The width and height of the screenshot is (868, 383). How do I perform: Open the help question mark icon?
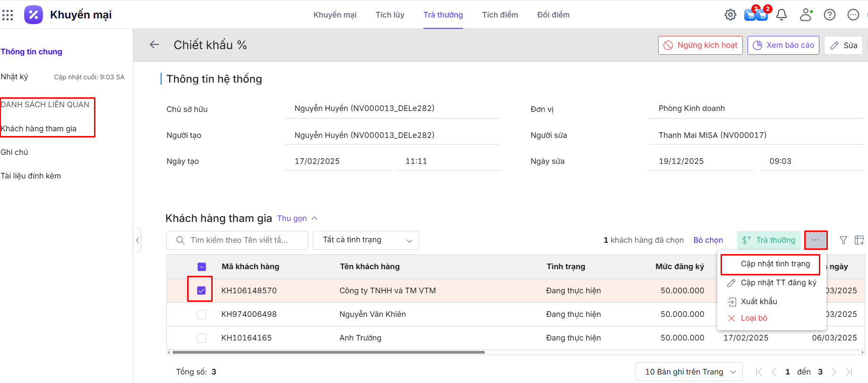(829, 15)
